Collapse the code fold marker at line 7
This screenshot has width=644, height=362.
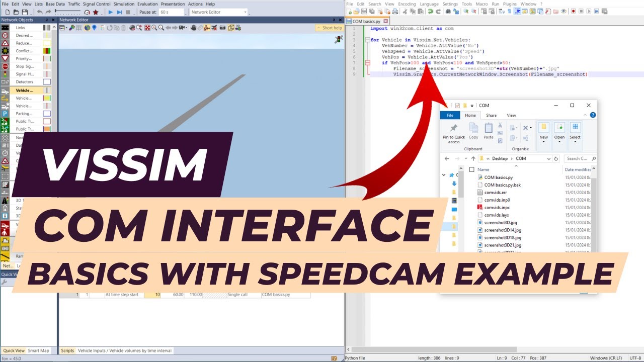tap(368, 63)
